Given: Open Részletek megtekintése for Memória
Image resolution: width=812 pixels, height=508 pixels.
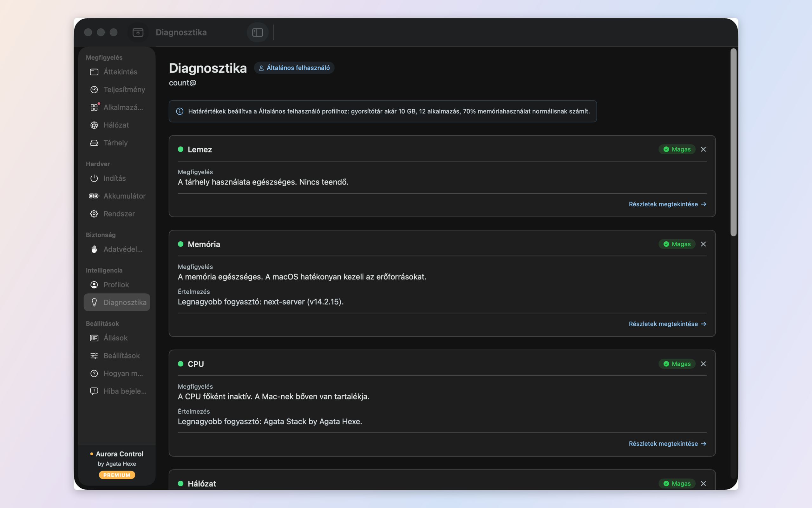Looking at the screenshot, I should tap(667, 324).
